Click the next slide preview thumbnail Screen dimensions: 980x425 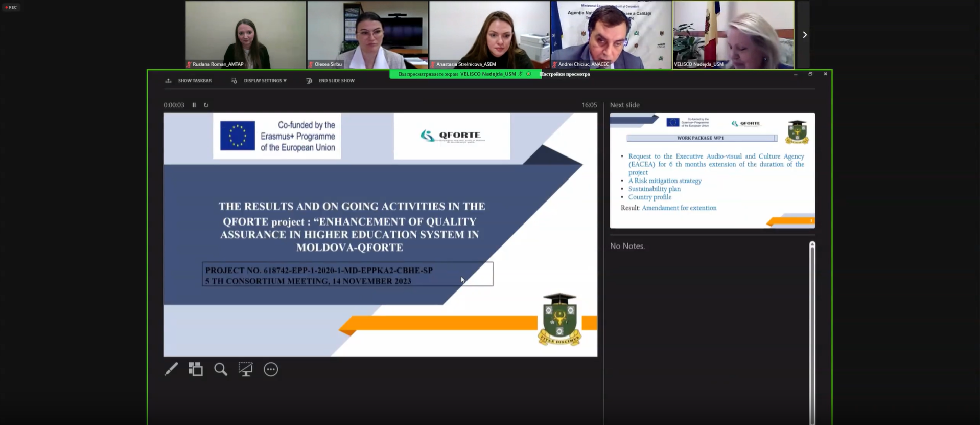coord(712,170)
